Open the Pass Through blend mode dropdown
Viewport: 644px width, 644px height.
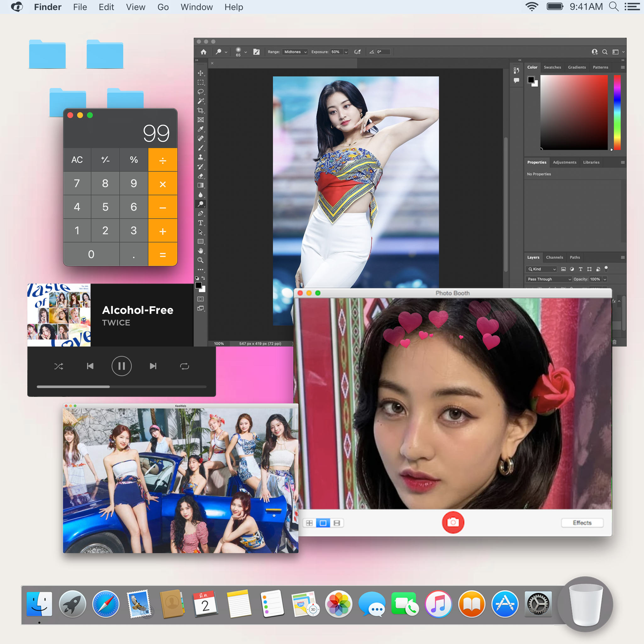[549, 279]
